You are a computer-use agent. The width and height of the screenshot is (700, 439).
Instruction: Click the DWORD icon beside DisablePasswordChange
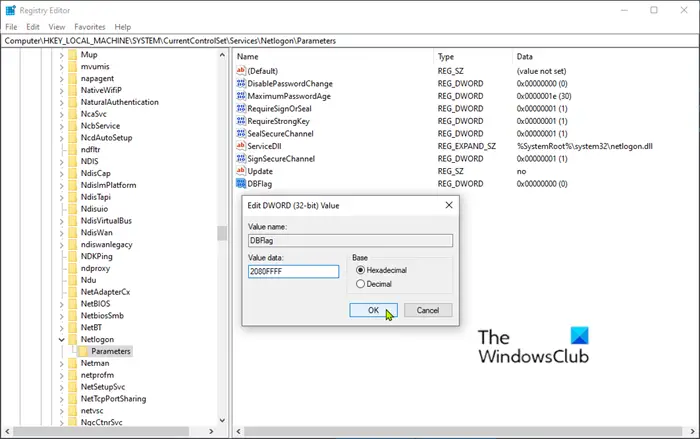241,84
